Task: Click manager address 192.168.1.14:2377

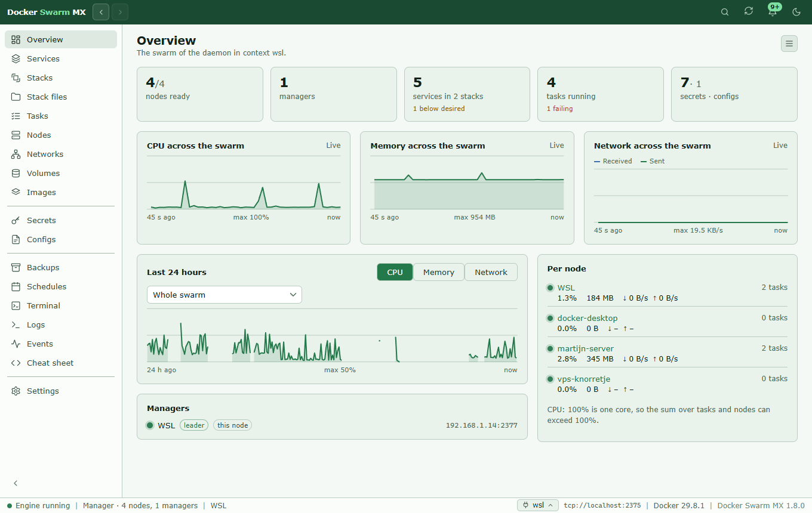Action: [x=482, y=425]
